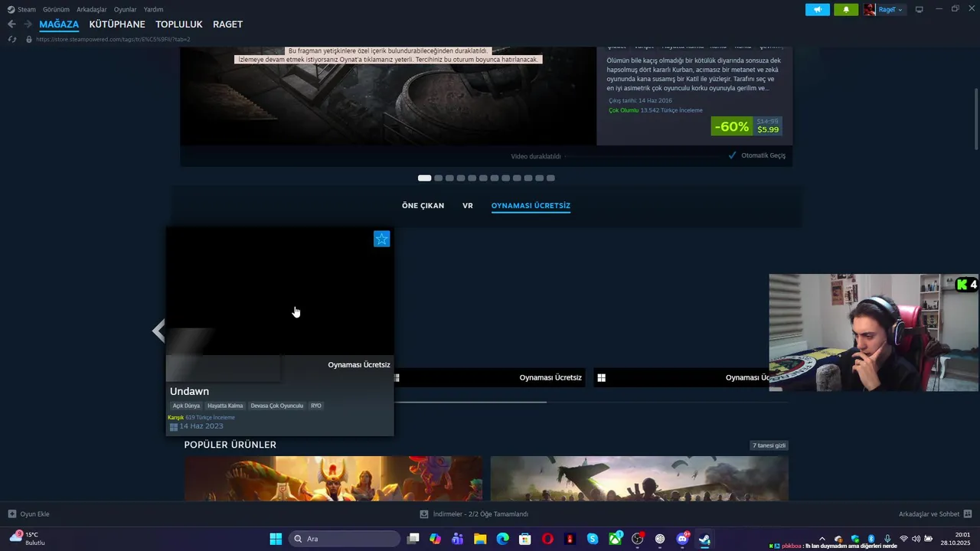Open the right Popüler Ürünler game thumbnail
The height and width of the screenshot is (551, 980).
(x=639, y=479)
